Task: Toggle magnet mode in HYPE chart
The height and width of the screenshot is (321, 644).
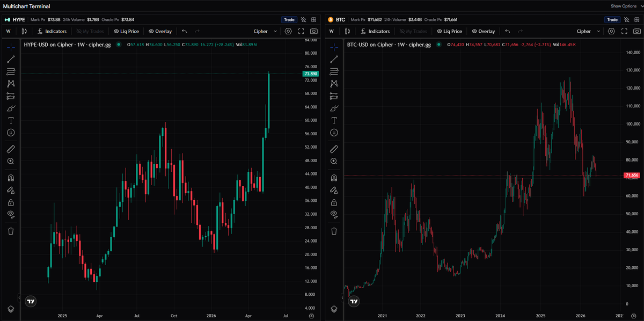Action: [11, 178]
